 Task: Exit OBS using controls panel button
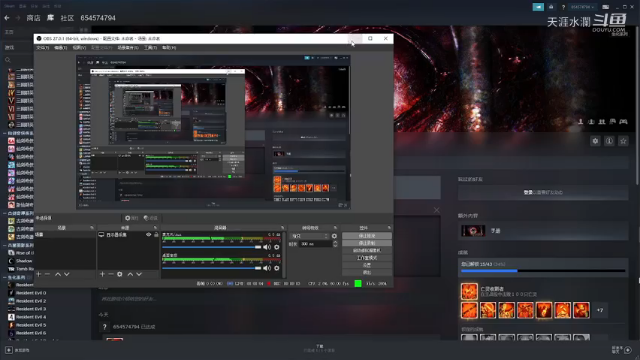pos(367,272)
